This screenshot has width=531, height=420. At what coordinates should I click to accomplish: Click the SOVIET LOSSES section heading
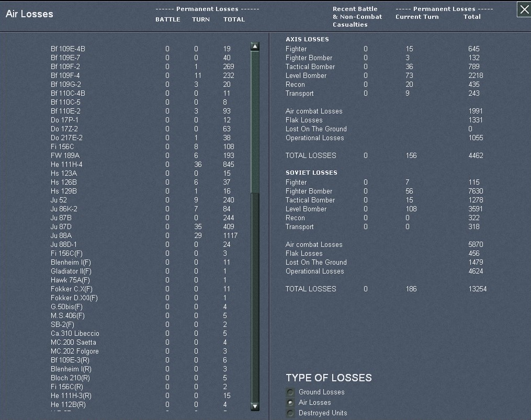coord(311,173)
